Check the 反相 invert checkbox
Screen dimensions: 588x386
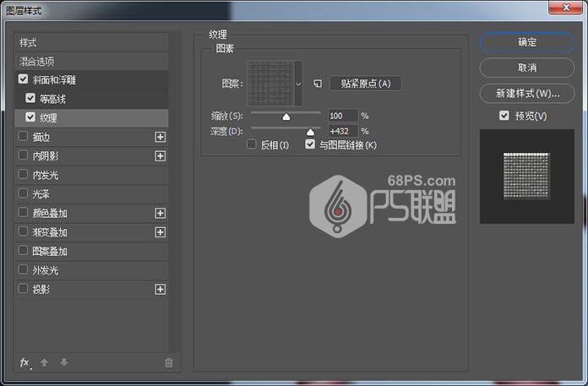(252, 144)
